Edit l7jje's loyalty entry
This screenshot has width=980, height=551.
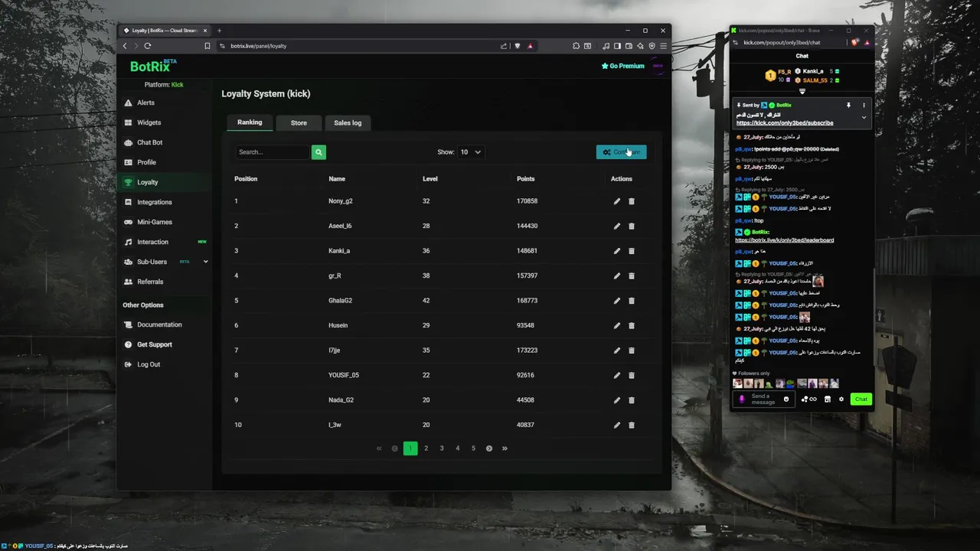[x=617, y=350]
